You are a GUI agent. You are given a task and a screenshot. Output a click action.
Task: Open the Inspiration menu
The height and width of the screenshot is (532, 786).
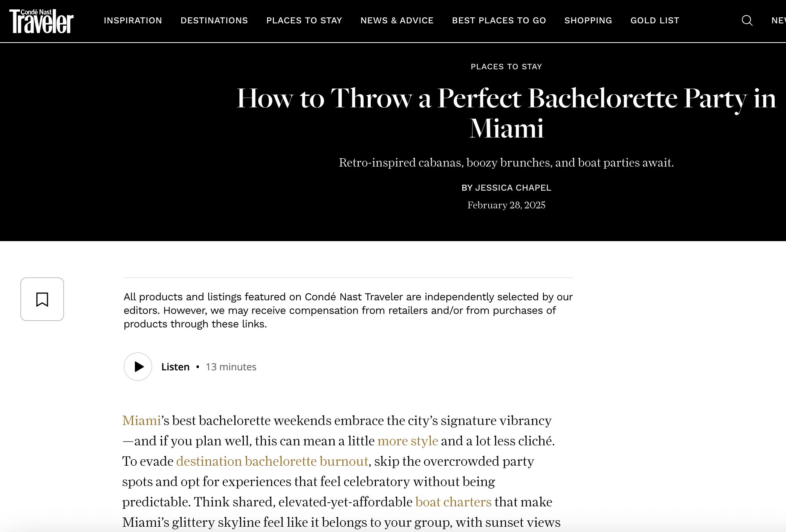pos(133,20)
